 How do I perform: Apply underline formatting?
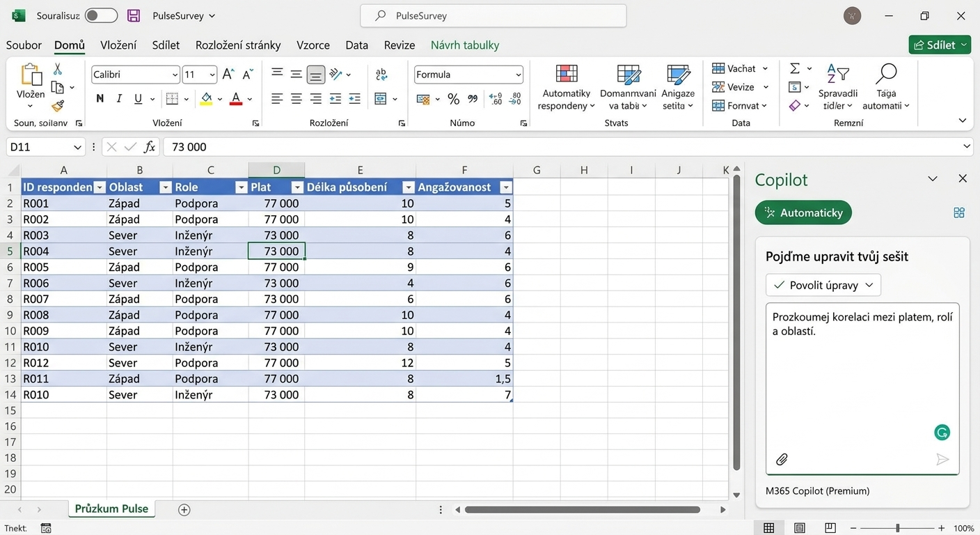pos(138,99)
